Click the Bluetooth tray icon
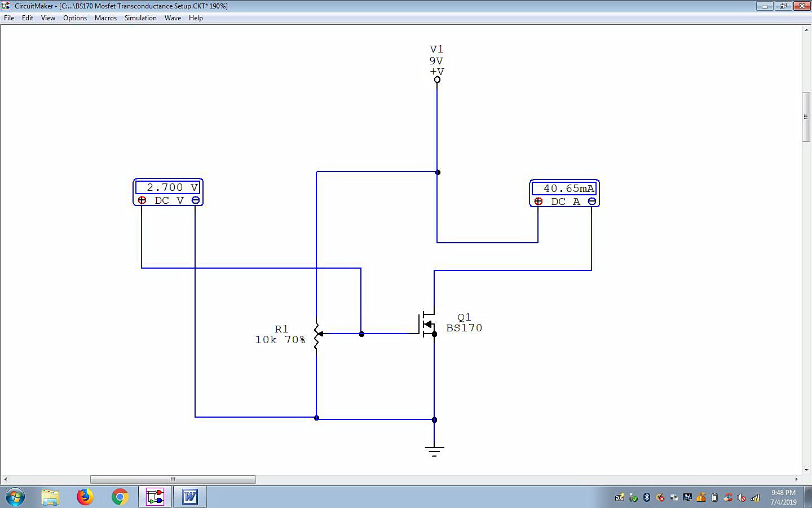Image resolution: width=812 pixels, height=508 pixels. (x=647, y=497)
